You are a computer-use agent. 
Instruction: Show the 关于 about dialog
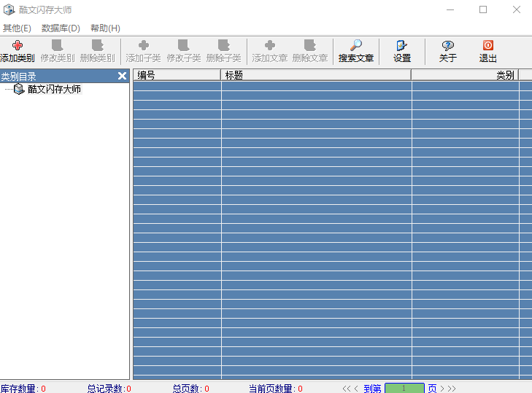[x=448, y=45]
